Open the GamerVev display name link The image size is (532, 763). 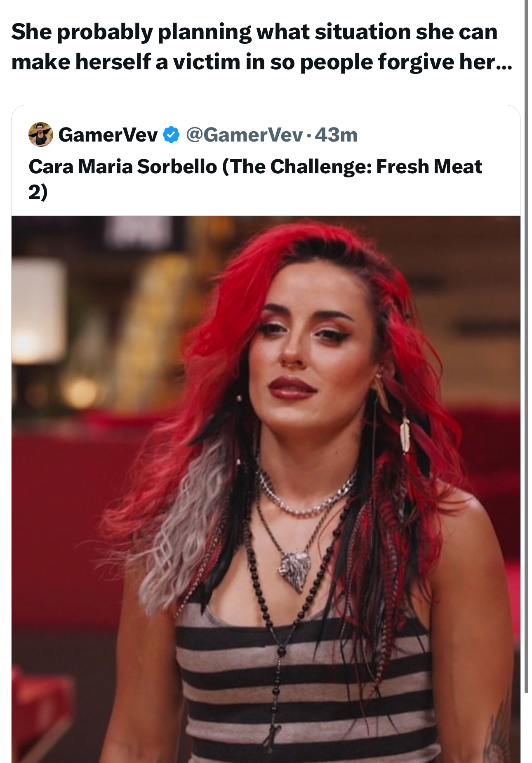(x=108, y=135)
